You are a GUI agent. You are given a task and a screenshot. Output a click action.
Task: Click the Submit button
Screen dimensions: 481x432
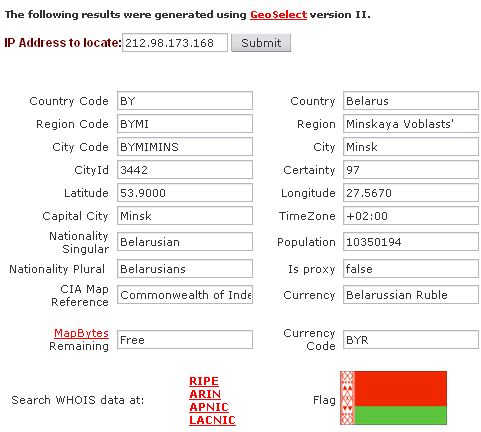[x=261, y=43]
